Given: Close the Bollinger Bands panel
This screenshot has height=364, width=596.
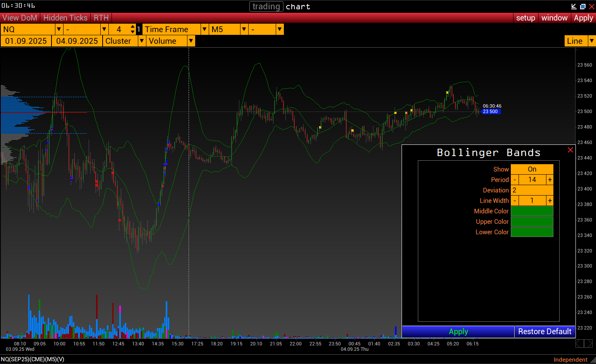Looking at the screenshot, I should [x=570, y=150].
